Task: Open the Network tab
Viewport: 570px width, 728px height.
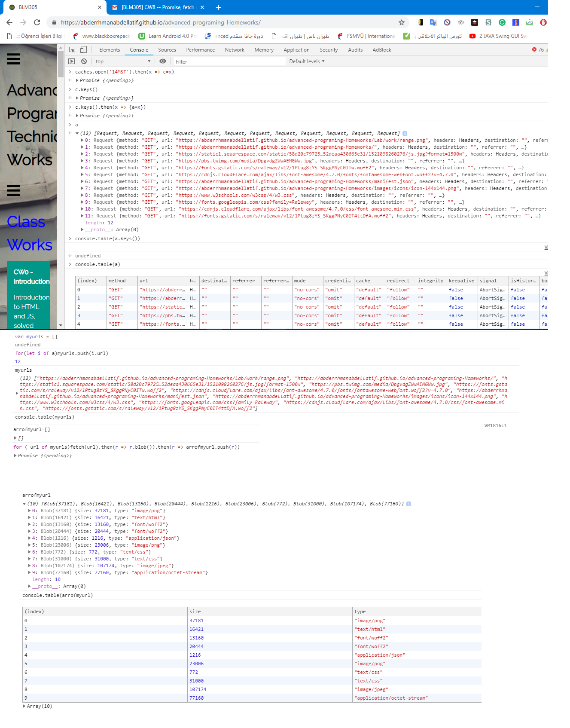Action: pos(235,50)
